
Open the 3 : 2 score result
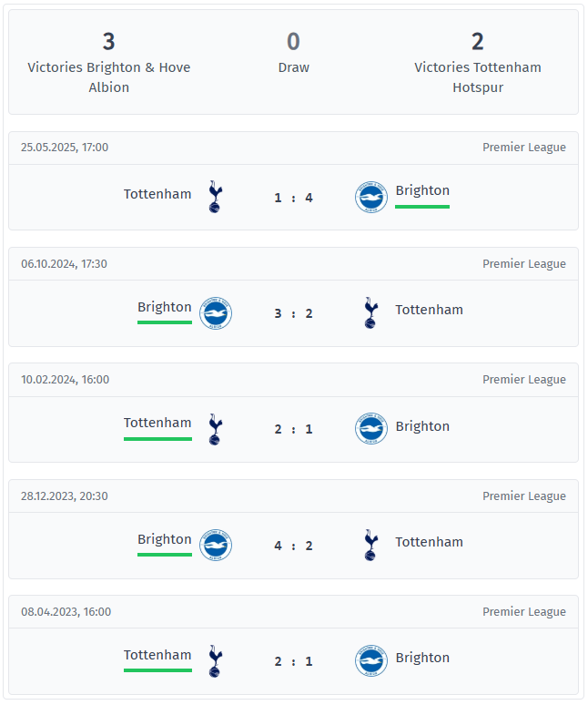pyautogui.click(x=293, y=313)
